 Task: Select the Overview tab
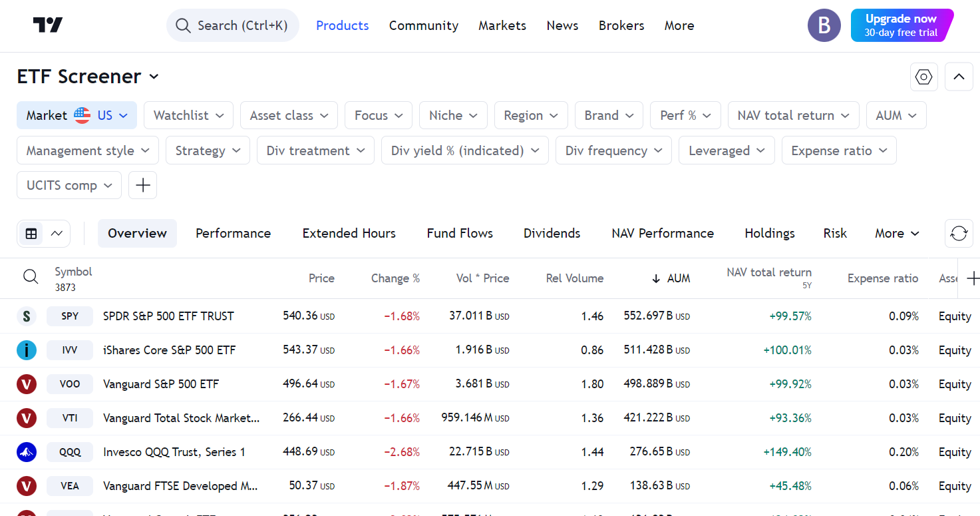pos(137,234)
